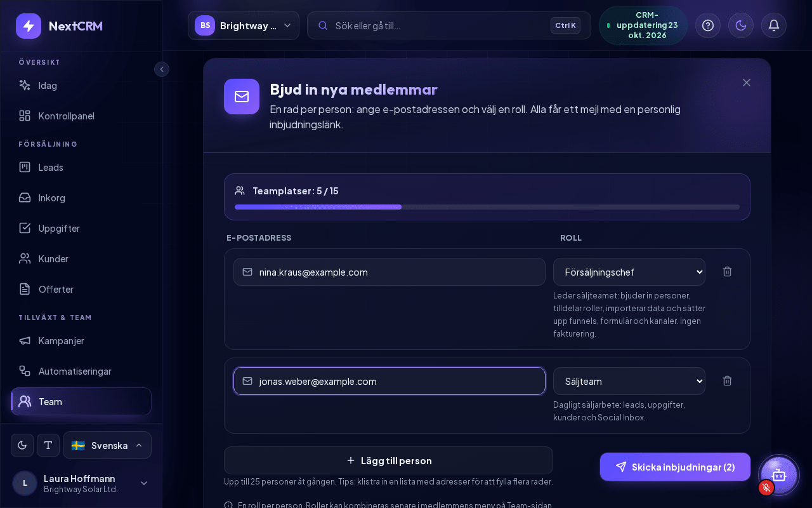Expand Laura Hoffmann user menu

[81, 483]
